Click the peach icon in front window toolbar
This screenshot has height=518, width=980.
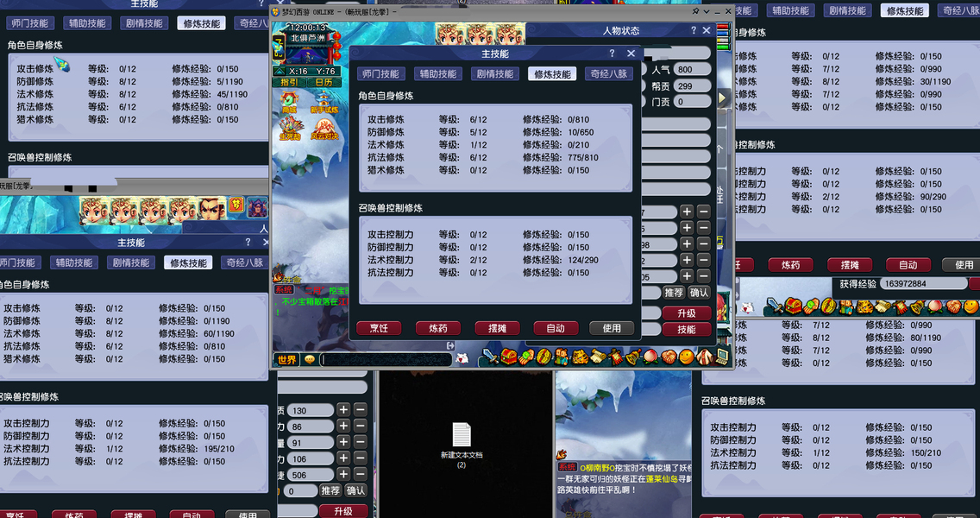point(650,357)
